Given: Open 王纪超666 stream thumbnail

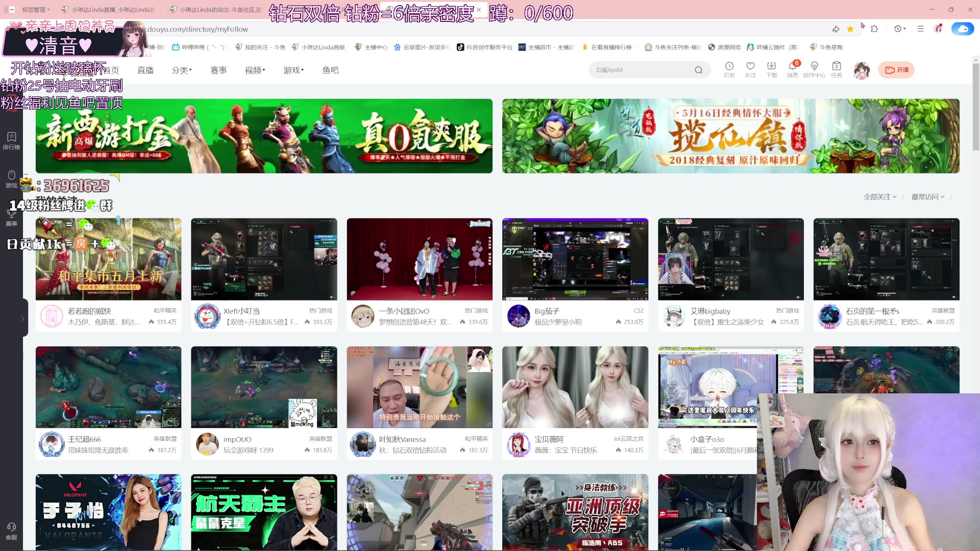Looking at the screenshot, I should (108, 387).
